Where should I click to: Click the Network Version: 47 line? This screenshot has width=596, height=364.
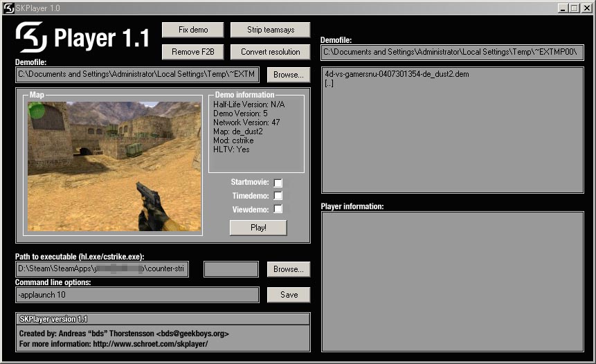(246, 122)
